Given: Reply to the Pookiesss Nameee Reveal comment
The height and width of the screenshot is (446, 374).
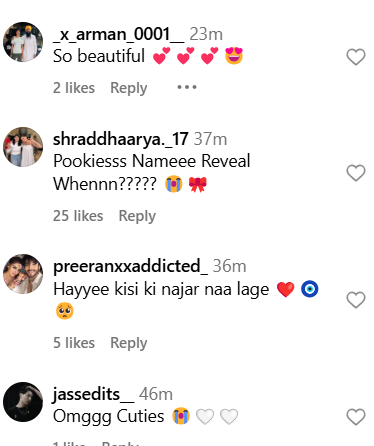Looking at the screenshot, I should 137,216.
